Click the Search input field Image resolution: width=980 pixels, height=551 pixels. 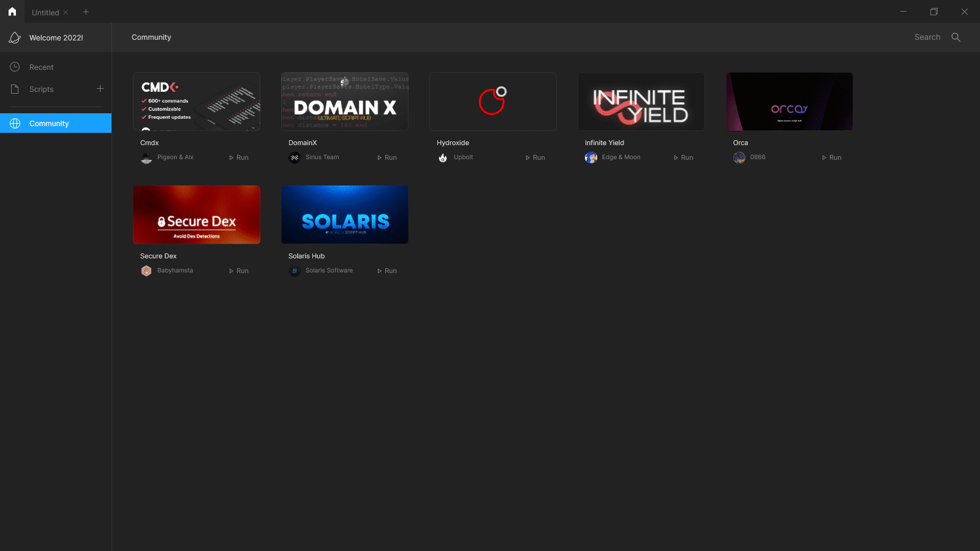point(927,37)
